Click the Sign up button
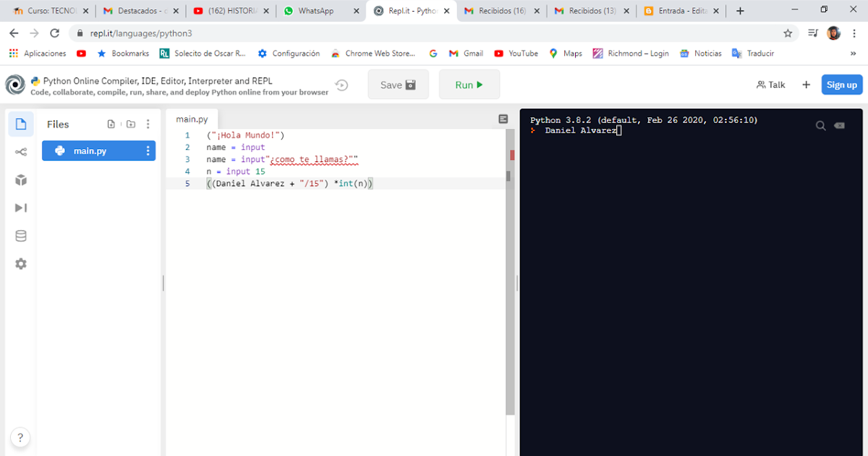868x456 pixels. (x=841, y=84)
